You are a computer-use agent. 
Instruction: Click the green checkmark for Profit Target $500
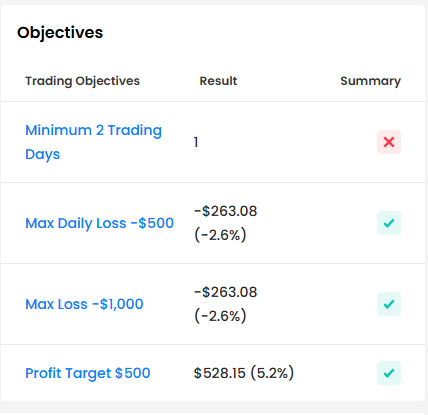[389, 373]
